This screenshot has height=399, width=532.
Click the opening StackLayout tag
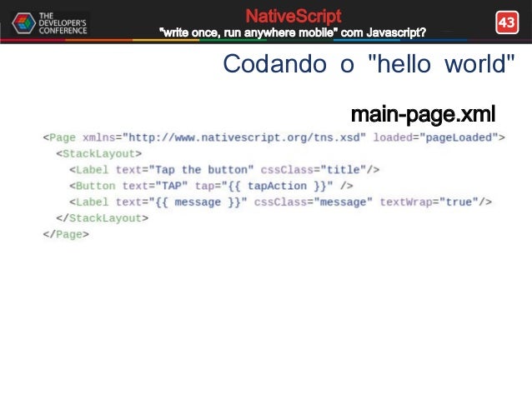99,153
